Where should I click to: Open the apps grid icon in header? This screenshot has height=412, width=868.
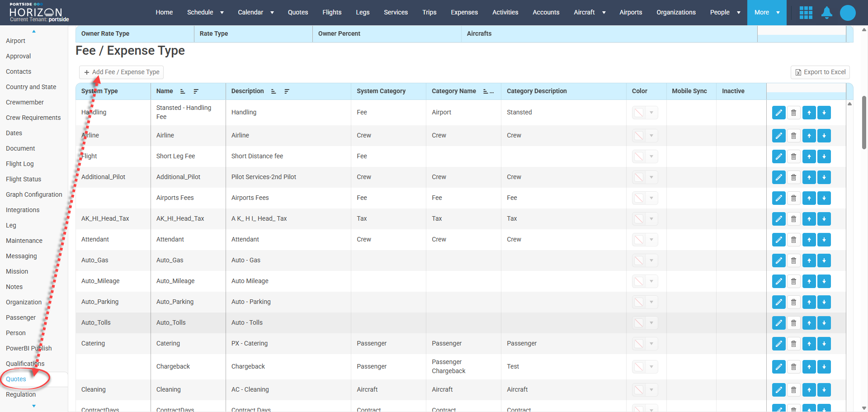(806, 13)
